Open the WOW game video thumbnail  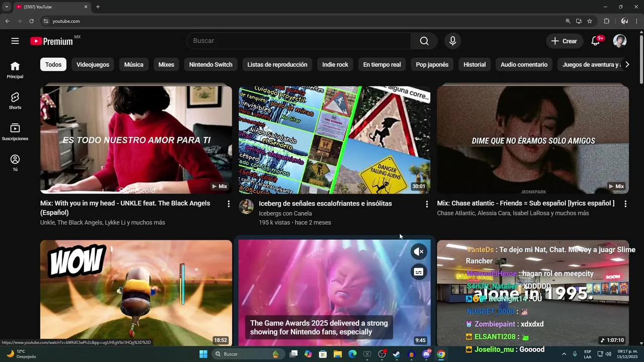point(136,293)
